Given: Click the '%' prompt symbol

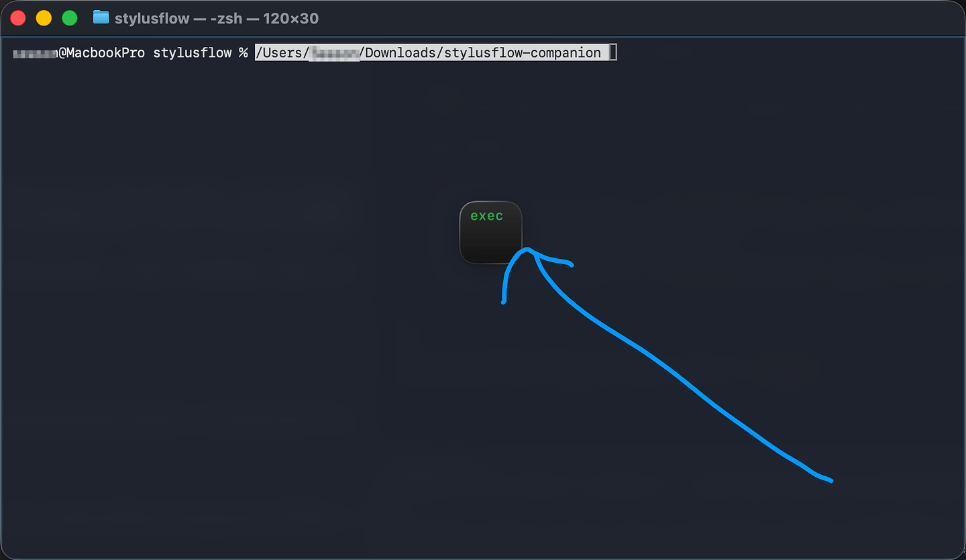Looking at the screenshot, I should point(244,52).
